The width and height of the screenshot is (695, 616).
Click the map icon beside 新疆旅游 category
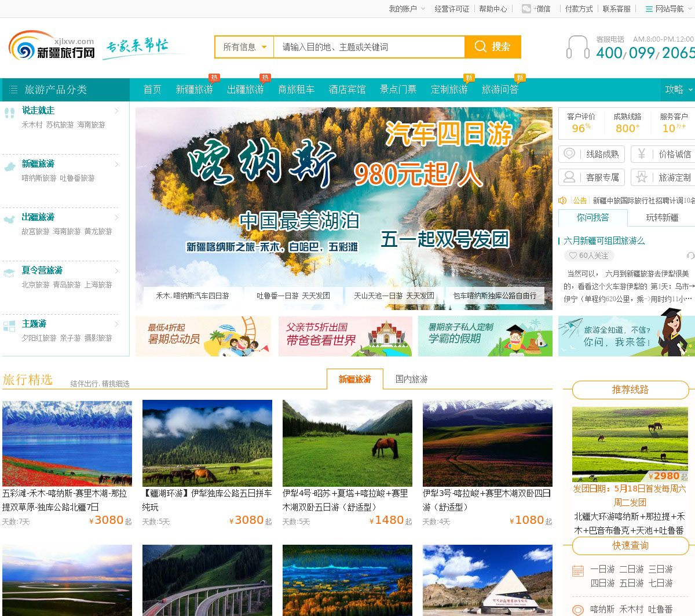point(9,166)
